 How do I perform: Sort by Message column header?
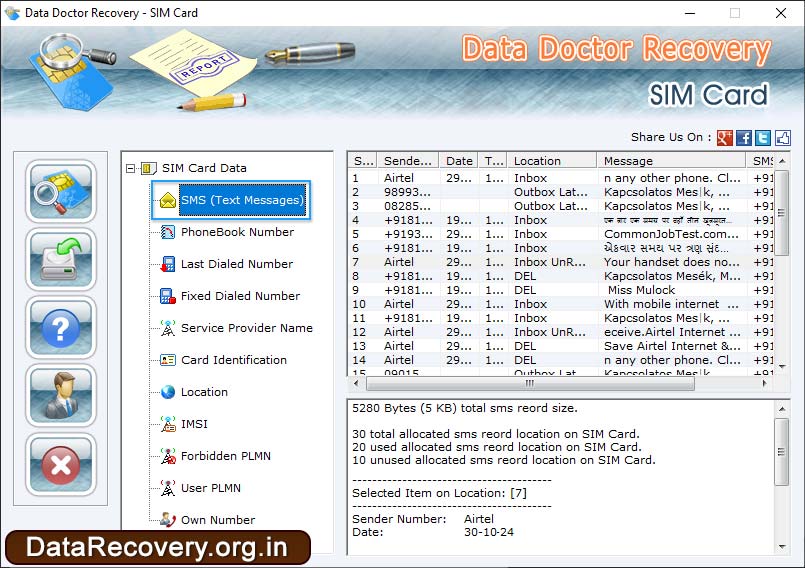point(670,161)
